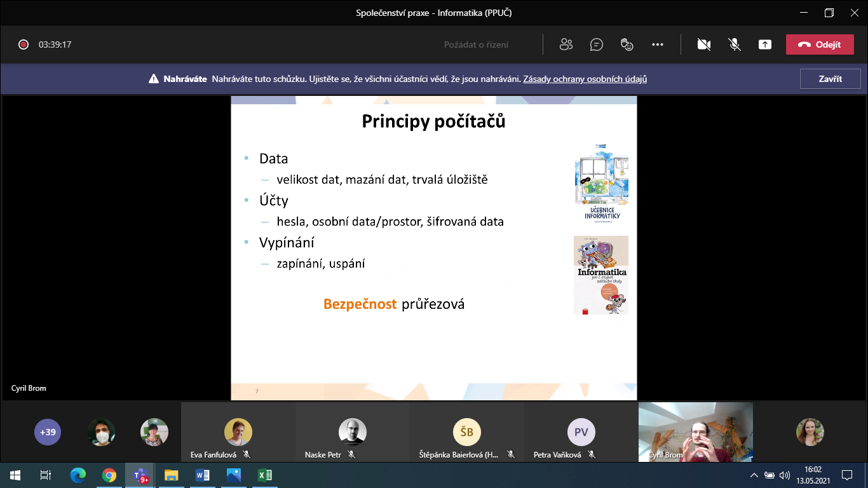
Task: Click Požádat o řízení to request control
Action: pos(476,45)
